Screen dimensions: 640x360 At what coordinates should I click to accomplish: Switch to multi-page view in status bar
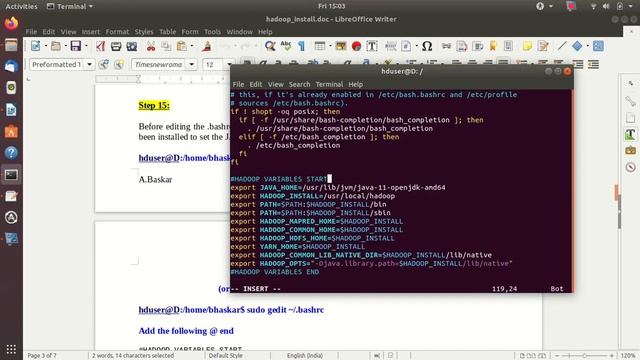pyautogui.click(x=531, y=356)
